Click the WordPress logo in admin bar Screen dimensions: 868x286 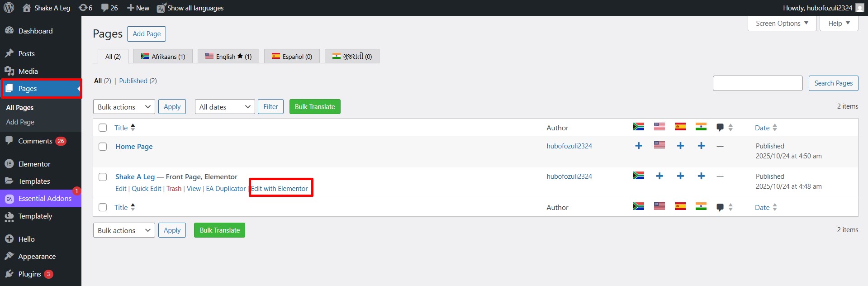click(9, 8)
